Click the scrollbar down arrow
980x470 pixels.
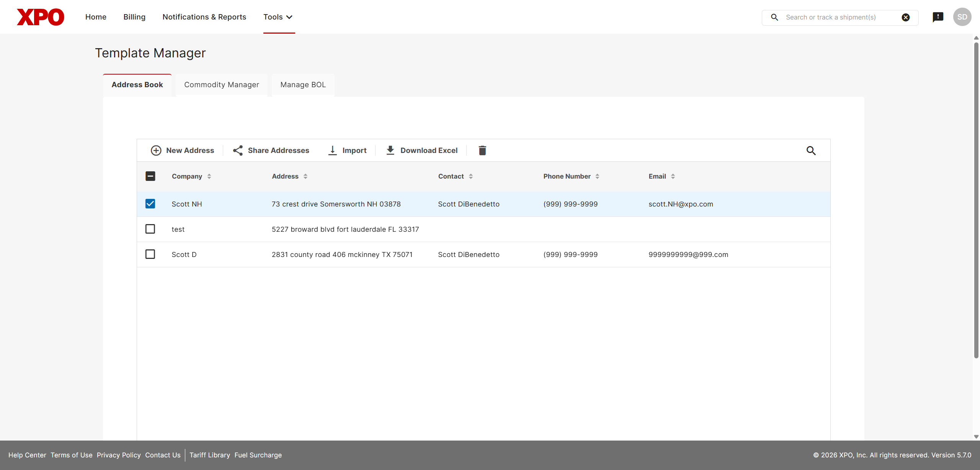coord(976,437)
